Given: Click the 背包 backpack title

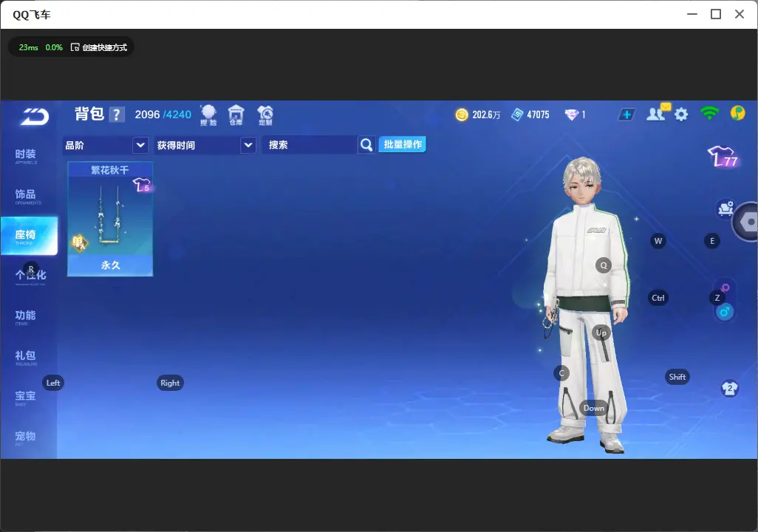Looking at the screenshot, I should [89, 114].
